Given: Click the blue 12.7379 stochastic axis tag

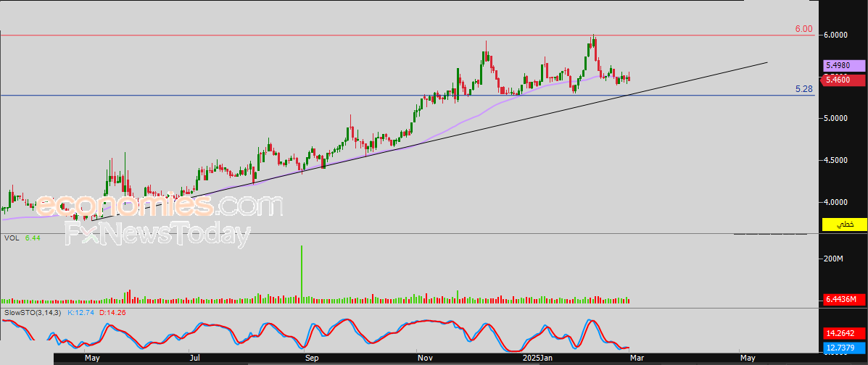Looking at the screenshot, I should coord(844,348).
